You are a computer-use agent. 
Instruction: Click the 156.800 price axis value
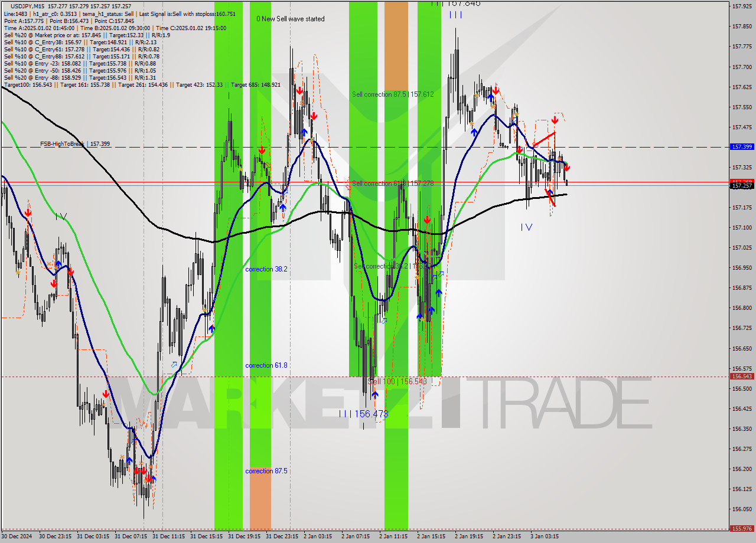point(741,308)
